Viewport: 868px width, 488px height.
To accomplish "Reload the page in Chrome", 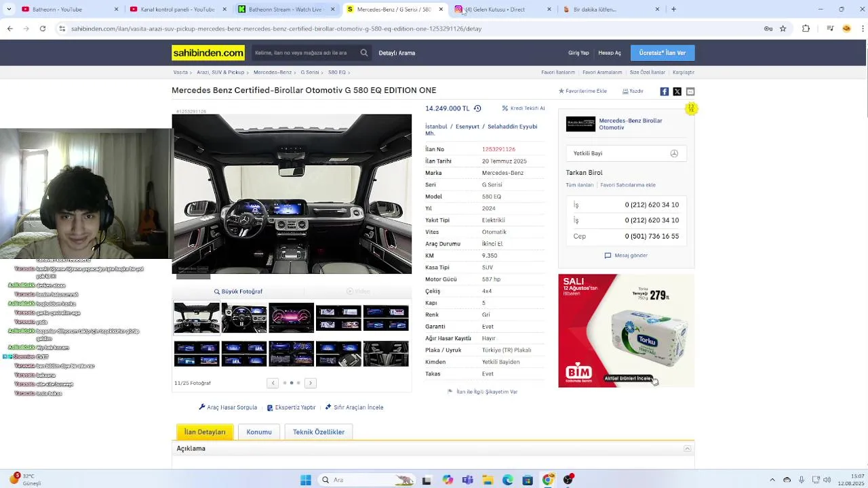I will [42, 28].
